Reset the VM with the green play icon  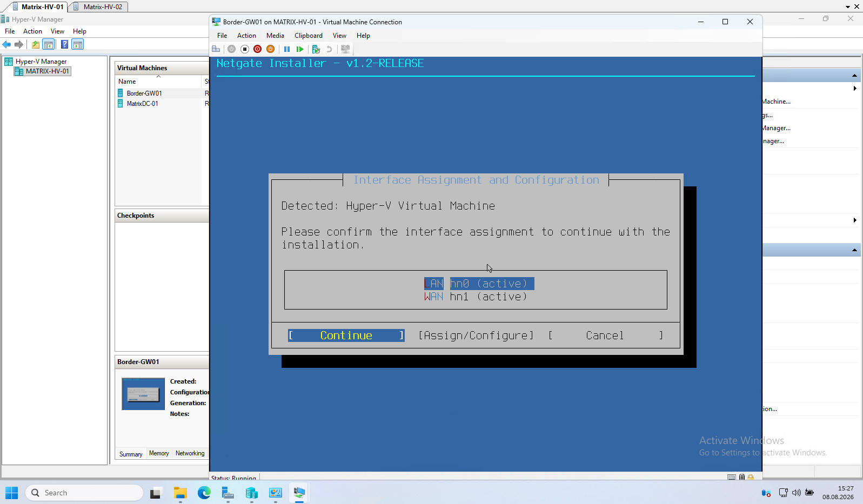[x=300, y=49]
